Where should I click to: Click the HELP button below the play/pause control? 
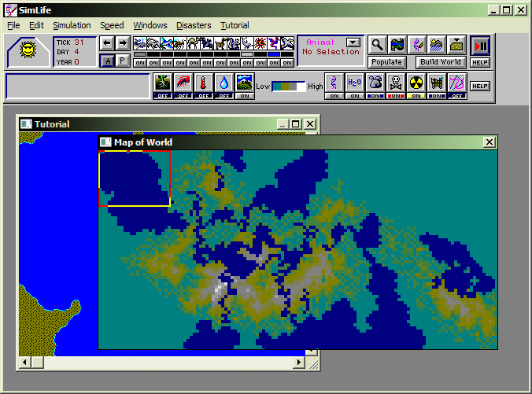(480, 62)
